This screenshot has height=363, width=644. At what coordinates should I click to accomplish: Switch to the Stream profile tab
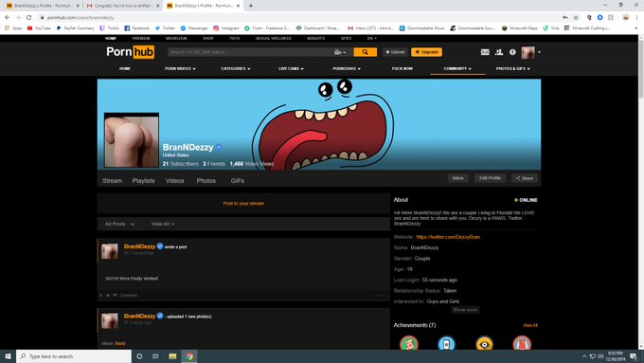tap(112, 180)
